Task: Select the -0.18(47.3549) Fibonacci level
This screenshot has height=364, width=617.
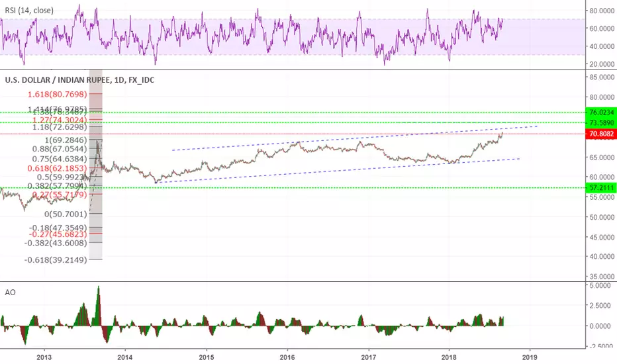Action: [x=58, y=228]
